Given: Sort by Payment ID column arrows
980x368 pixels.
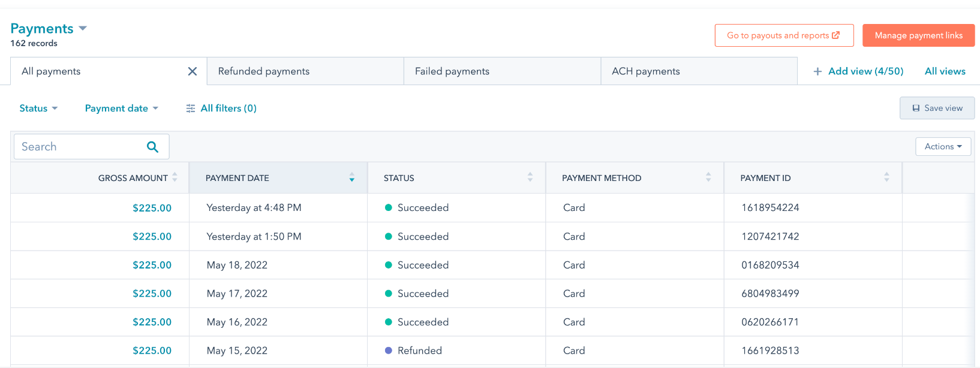Looking at the screenshot, I should pyautogui.click(x=886, y=177).
